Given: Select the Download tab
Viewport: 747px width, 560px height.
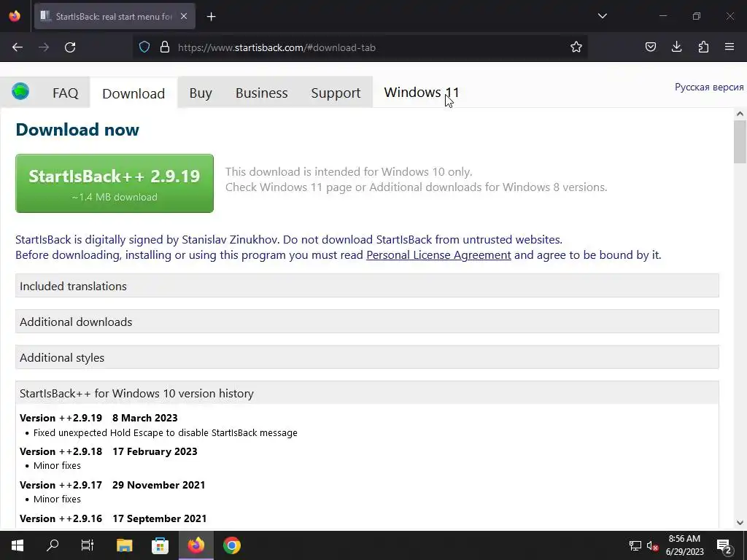Looking at the screenshot, I should (133, 93).
